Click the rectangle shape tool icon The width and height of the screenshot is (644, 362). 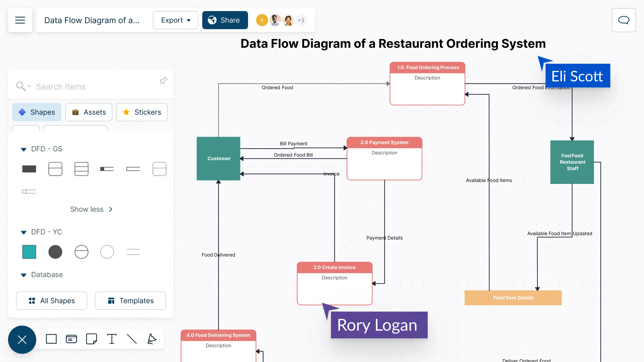(x=51, y=339)
